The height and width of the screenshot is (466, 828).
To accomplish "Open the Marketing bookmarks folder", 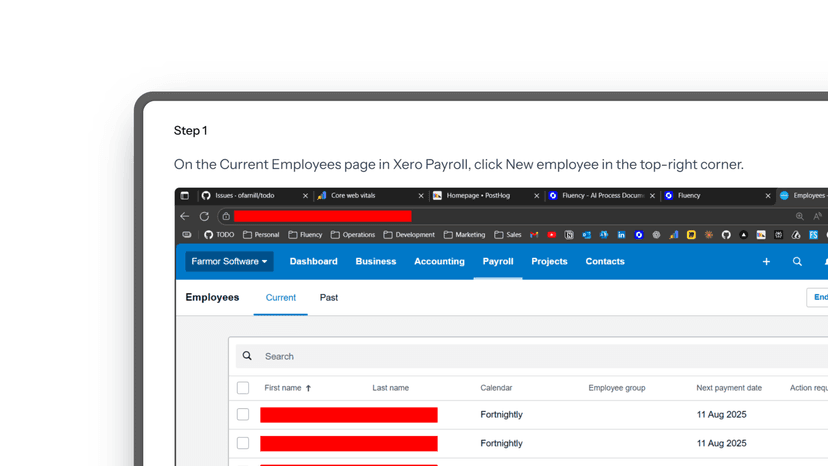I will pos(464,235).
